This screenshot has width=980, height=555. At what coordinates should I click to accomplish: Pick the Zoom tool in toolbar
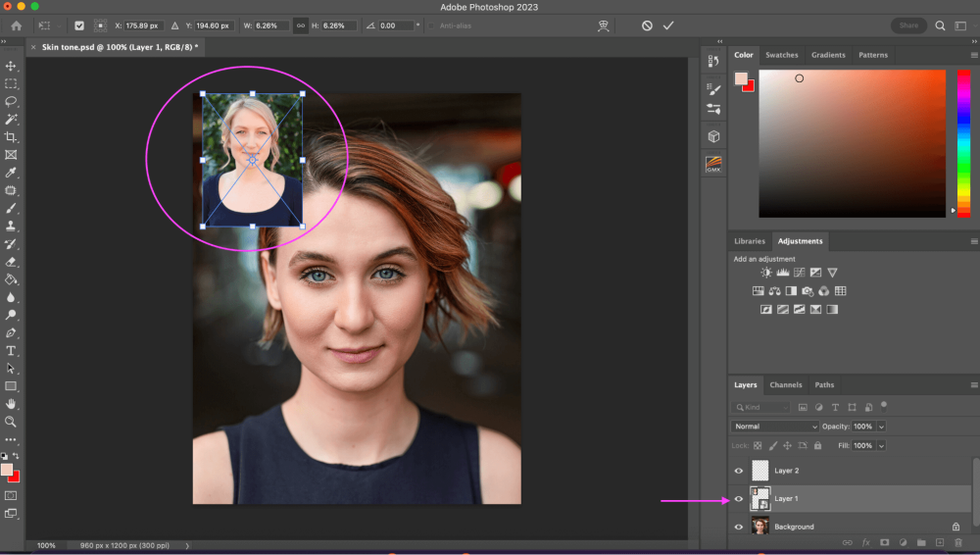coord(12,422)
